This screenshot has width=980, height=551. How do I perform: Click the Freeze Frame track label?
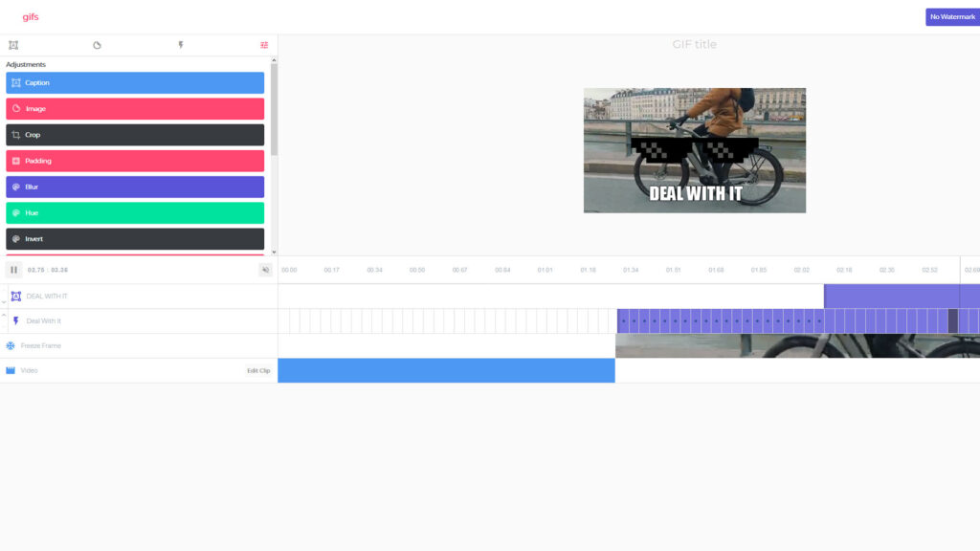[x=40, y=345]
